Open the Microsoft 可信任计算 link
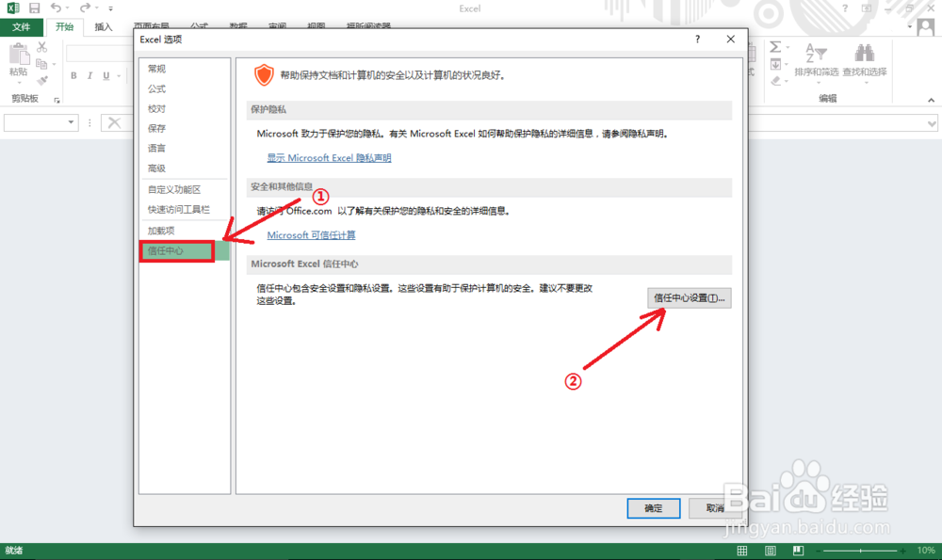The image size is (942, 560). (311, 235)
